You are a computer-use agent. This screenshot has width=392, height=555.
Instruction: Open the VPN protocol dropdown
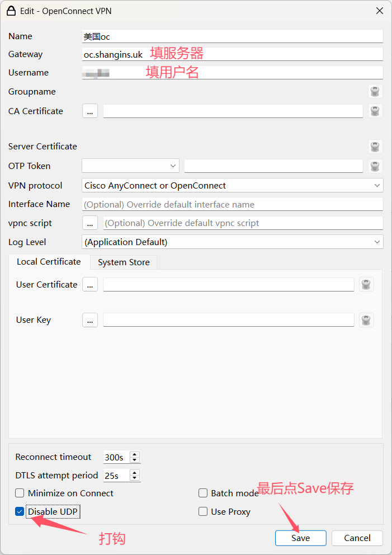232,185
